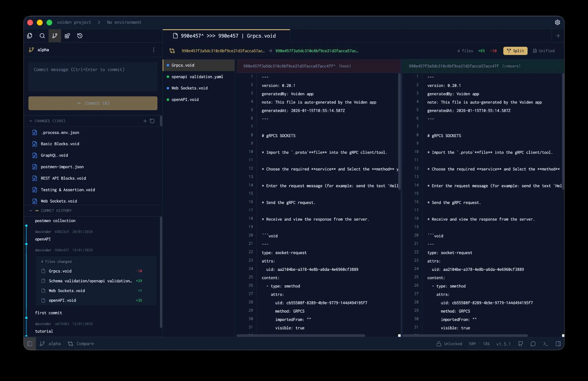Open terminal icon in status bar
This screenshot has height=381, width=588.
[x=546, y=344]
